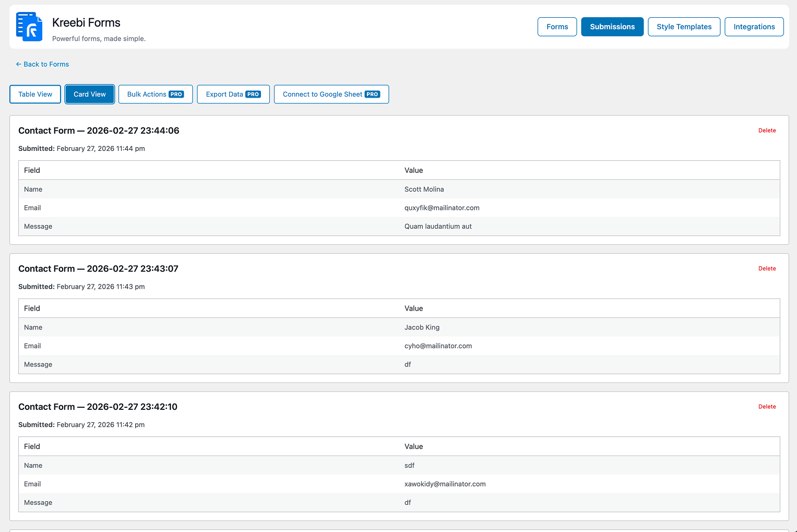Click the PRO badge on Connect to Google Sheet
This screenshot has height=532, width=797.
tap(373, 94)
